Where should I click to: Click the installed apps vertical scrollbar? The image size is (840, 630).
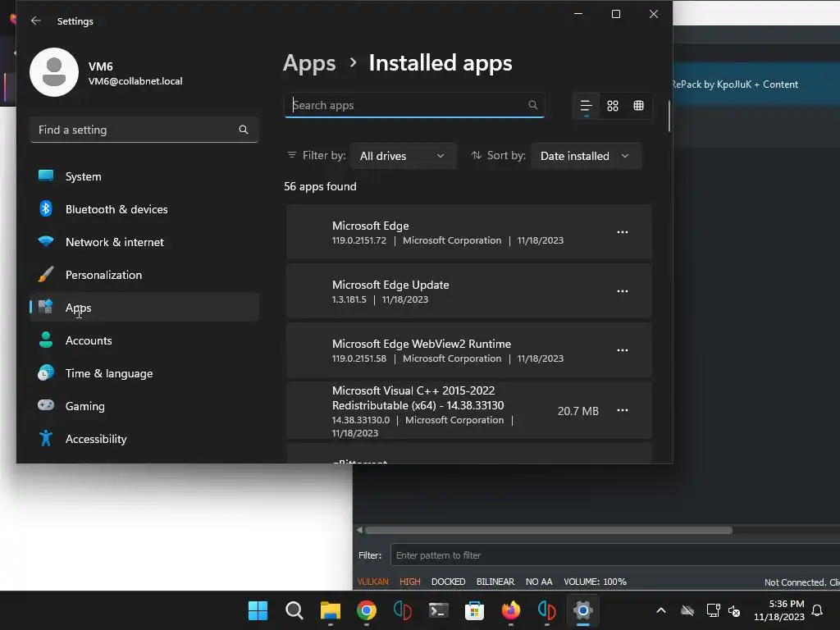point(669,116)
